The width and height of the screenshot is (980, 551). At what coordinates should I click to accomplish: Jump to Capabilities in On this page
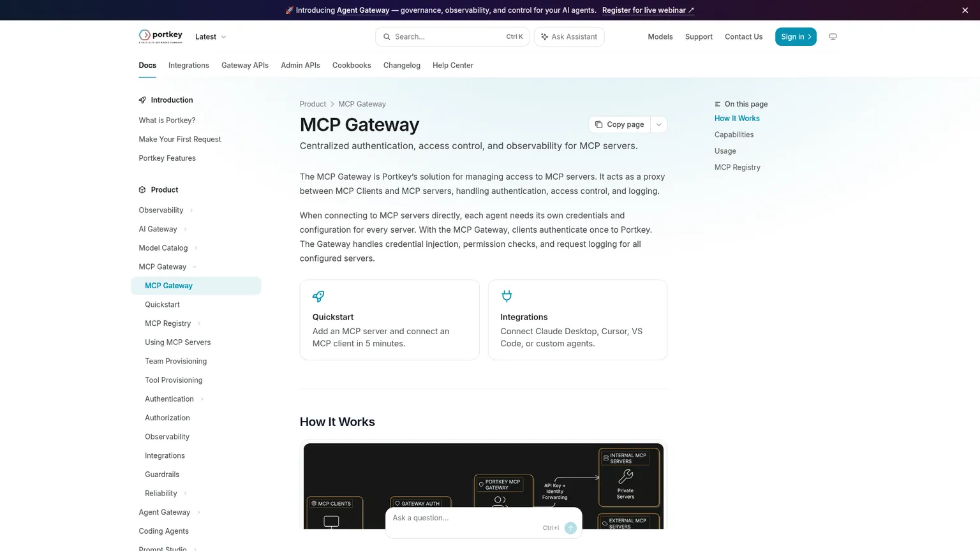point(734,135)
